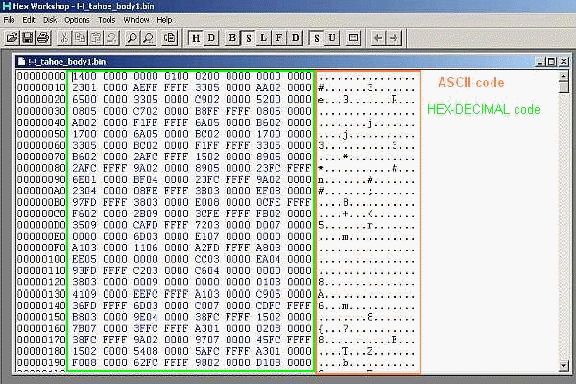The width and height of the screenshot is (576, 384).
Task: Save the file using the floppy disk icon
Action: pyautogui.click(x=28, y=38)
